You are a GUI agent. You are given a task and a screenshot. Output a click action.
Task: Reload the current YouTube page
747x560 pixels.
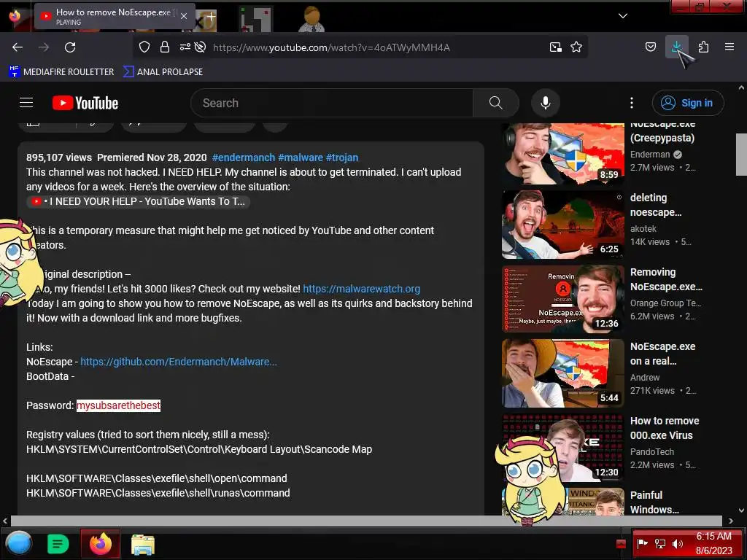click(x=70, y=47)
